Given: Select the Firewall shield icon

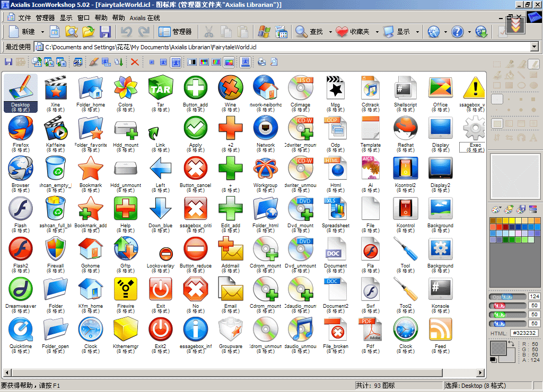Looking at the screenshot, I should [x=55, y=249].
